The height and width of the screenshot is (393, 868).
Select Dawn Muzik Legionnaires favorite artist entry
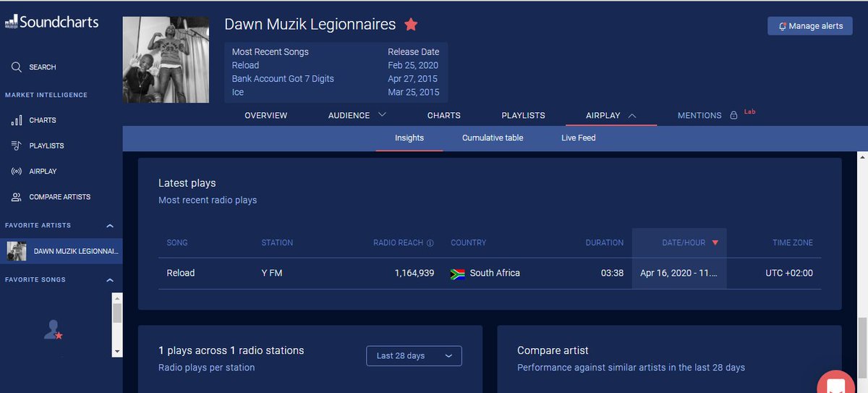tap(61, 251)
